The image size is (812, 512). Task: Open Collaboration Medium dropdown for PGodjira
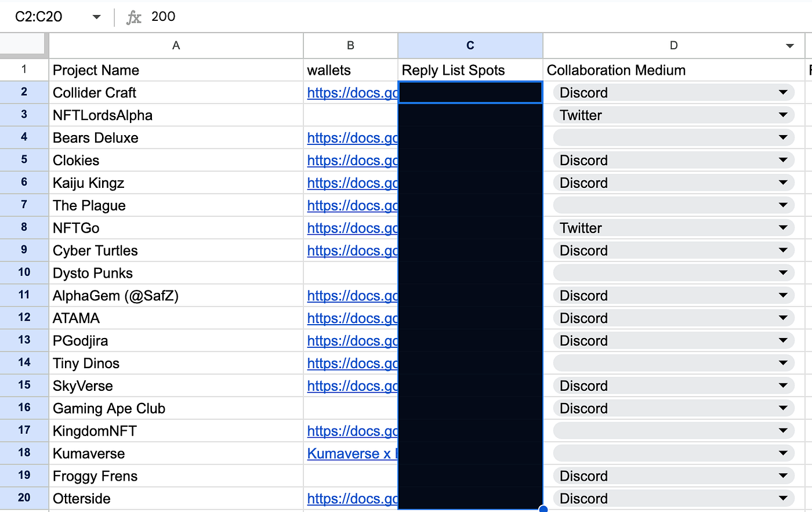pyautogui.click(x=783, y=340)
